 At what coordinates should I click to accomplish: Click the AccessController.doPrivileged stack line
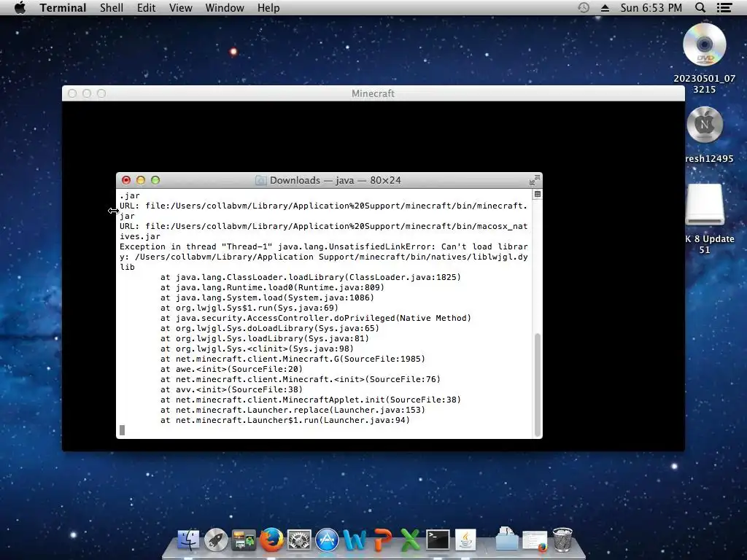315,318
